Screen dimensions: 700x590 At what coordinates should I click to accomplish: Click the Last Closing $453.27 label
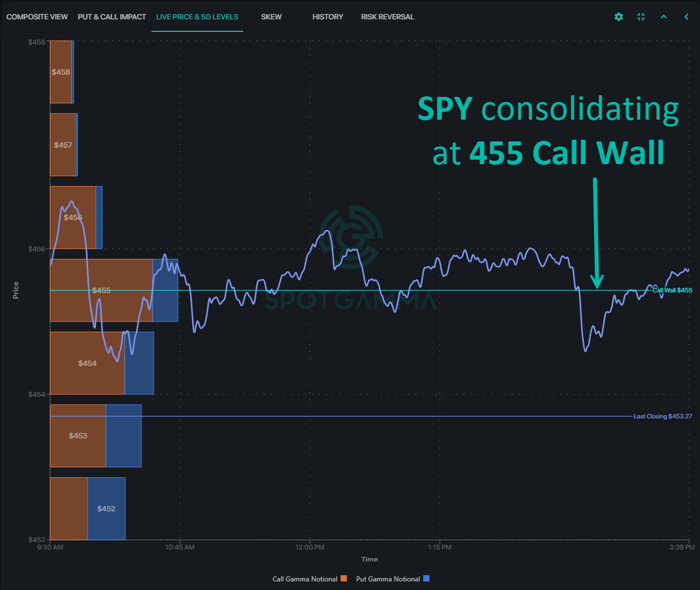point(663,416)
